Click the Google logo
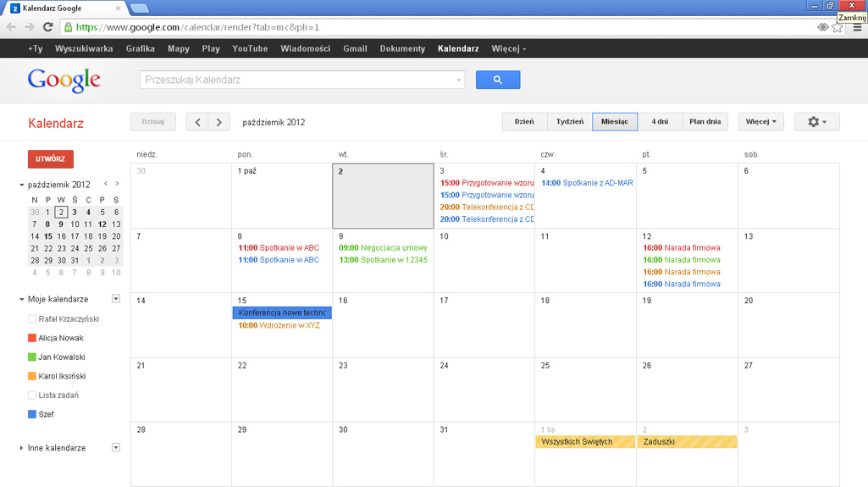The height and width of the screenshot is (487, 868). pos(64,80)
